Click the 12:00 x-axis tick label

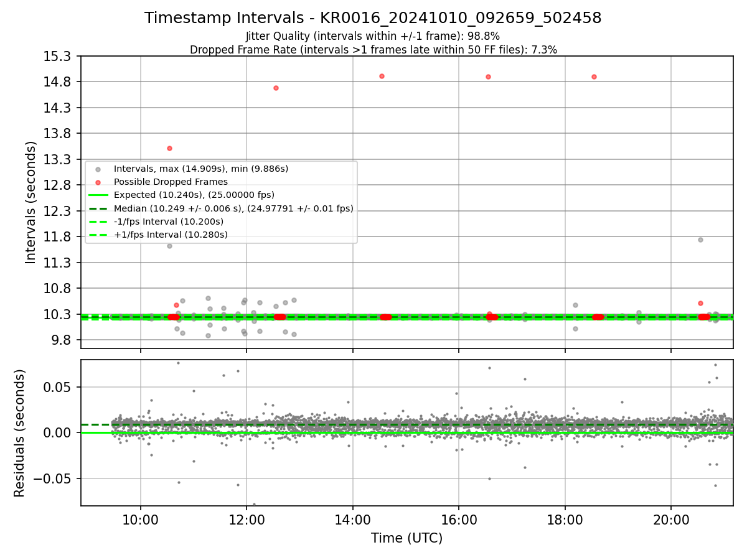247,520
